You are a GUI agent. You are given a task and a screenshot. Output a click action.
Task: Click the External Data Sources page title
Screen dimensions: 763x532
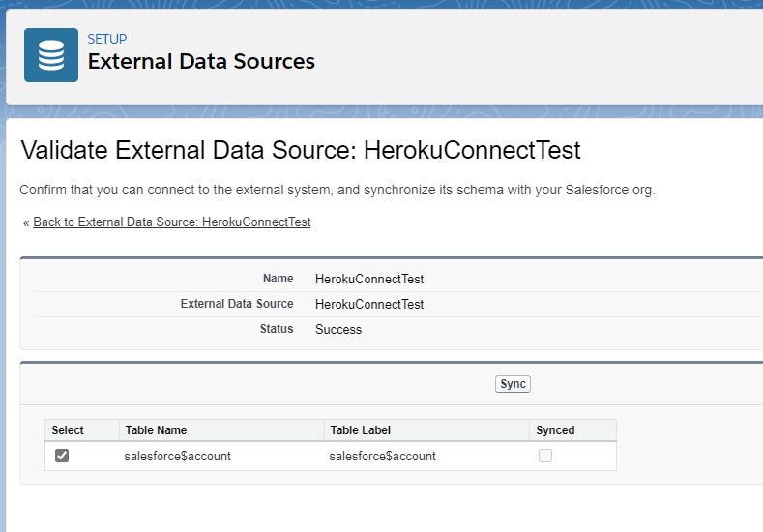[x=201, y=62]
